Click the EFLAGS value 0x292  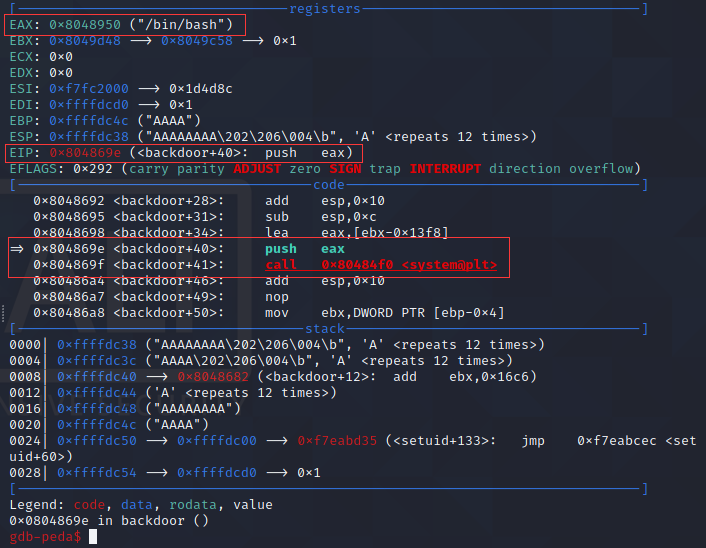pyautogui.click(x=93, y=168)
